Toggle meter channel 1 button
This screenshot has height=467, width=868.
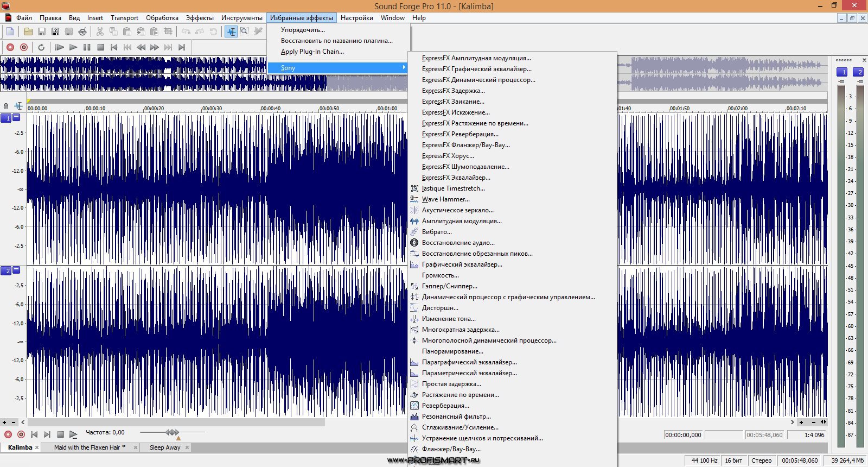point(841,72)
